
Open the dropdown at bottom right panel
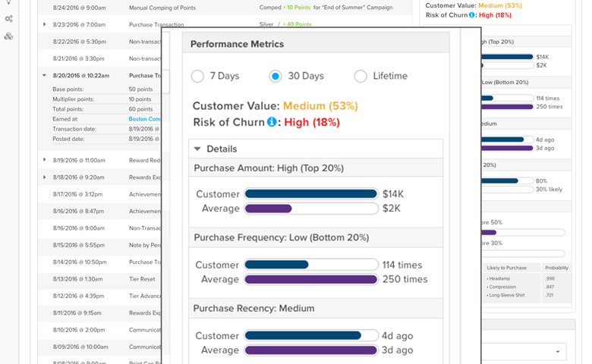click(559, 351)
